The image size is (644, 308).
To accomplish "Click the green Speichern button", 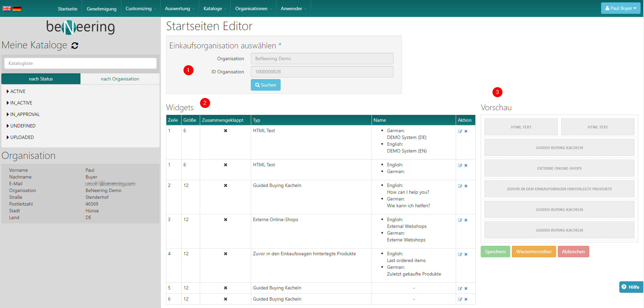I will tap(495, 252).
